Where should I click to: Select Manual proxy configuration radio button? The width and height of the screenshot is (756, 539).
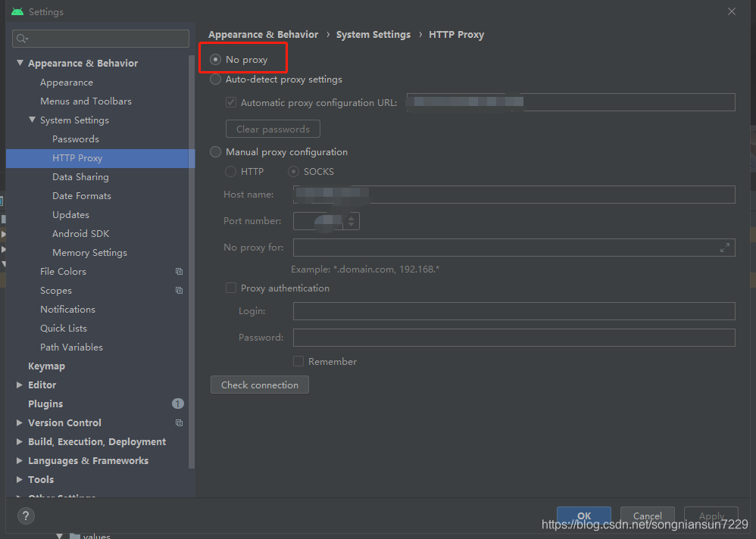coord(216,152)
